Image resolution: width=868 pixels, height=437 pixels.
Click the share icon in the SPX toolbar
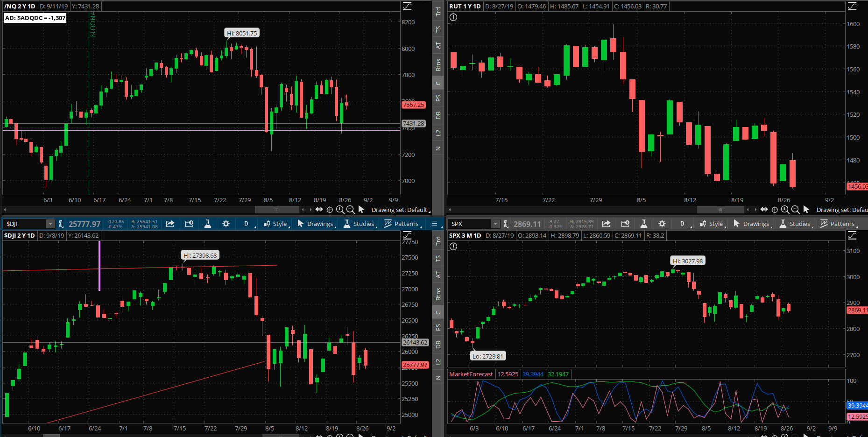606,224
